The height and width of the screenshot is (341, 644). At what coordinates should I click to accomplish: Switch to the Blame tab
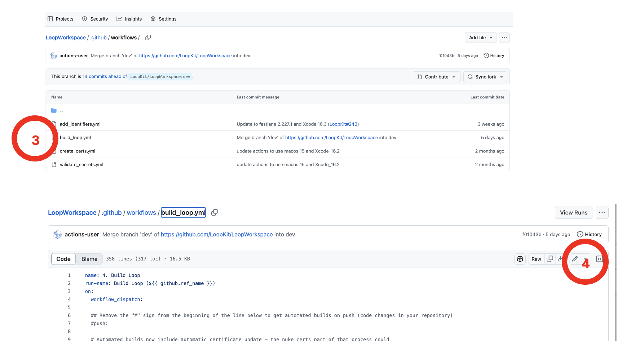tap(89, 259)
